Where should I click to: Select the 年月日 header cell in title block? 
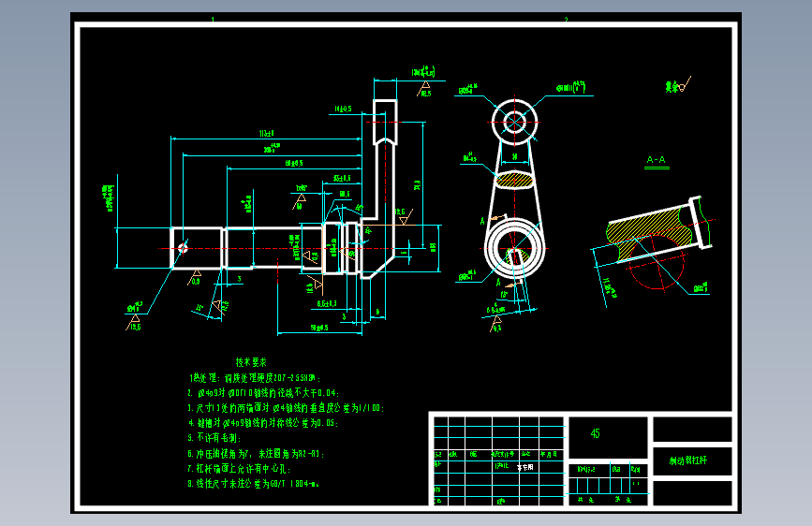549,455
